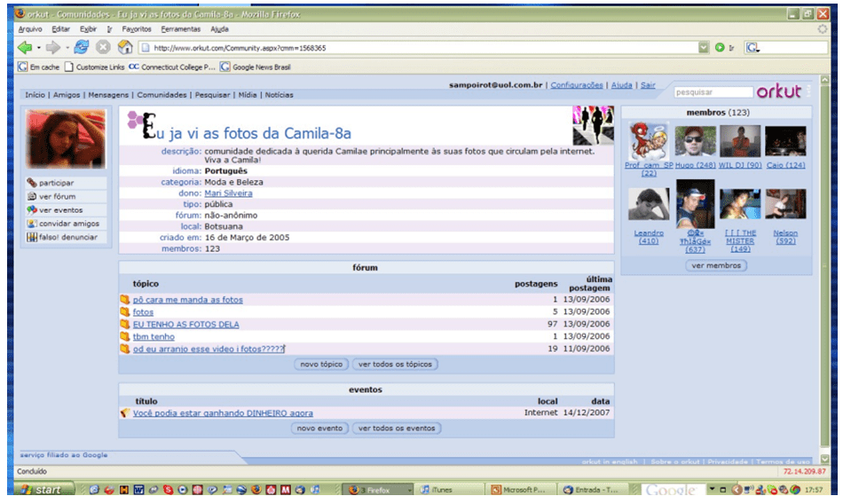The image size is (851, 504).
Task: Reload the page with the Refresh icon
Action: (x=82, y=47)
